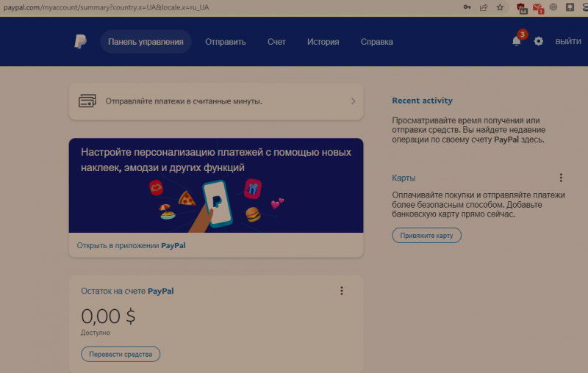588x373 pixels.
Task: Open saved passwords key icon
Action: coord(467,7)
